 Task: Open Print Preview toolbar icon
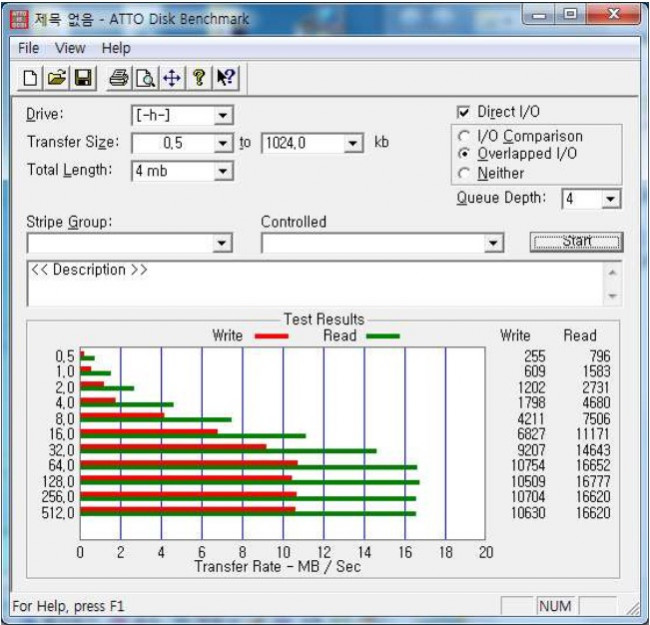pyautogui.click(x=146, y=78)
